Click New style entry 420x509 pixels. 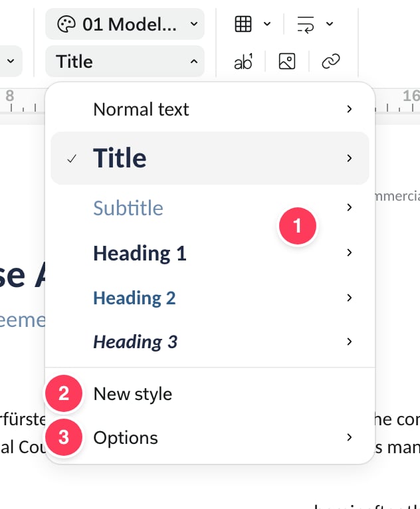point(210,394)
